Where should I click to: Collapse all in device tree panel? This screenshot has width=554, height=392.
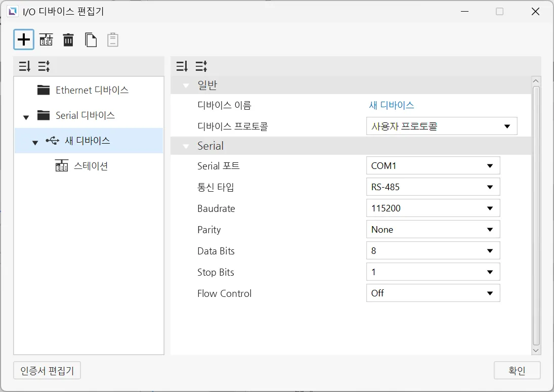(44, 66)
